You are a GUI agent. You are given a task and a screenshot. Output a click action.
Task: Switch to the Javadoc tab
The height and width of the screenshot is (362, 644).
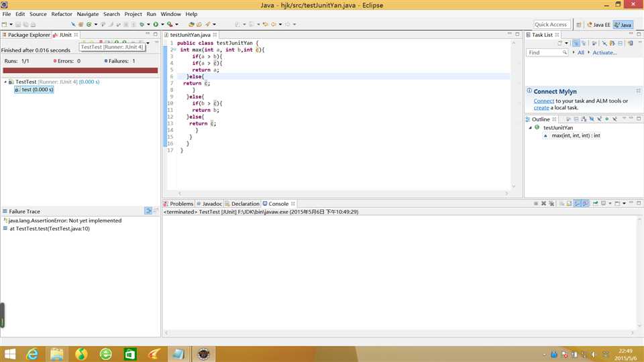point(209,204)
